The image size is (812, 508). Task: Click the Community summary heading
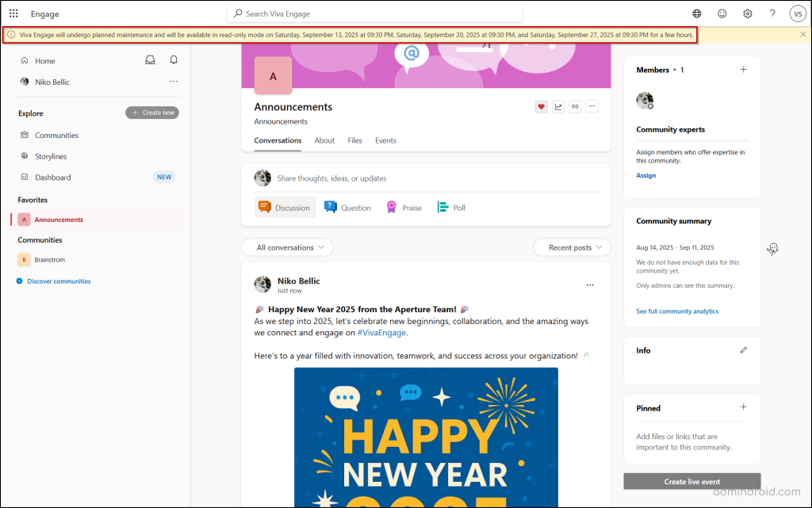[674, 221]
